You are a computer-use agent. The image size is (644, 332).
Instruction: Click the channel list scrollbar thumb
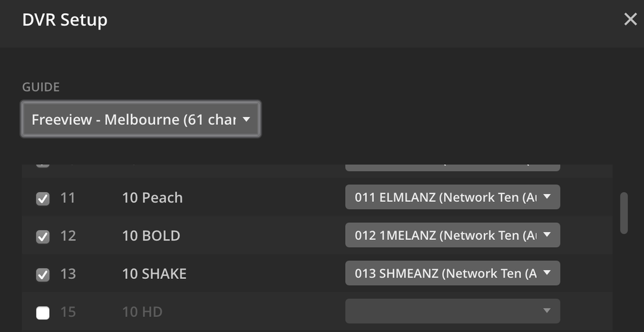point(624,212)
